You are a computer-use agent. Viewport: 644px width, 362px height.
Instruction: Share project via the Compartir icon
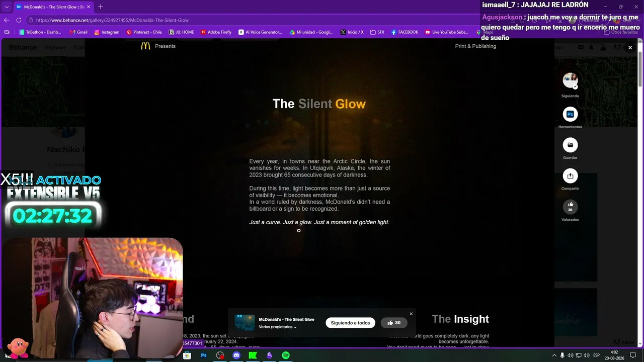coord(570,176)
